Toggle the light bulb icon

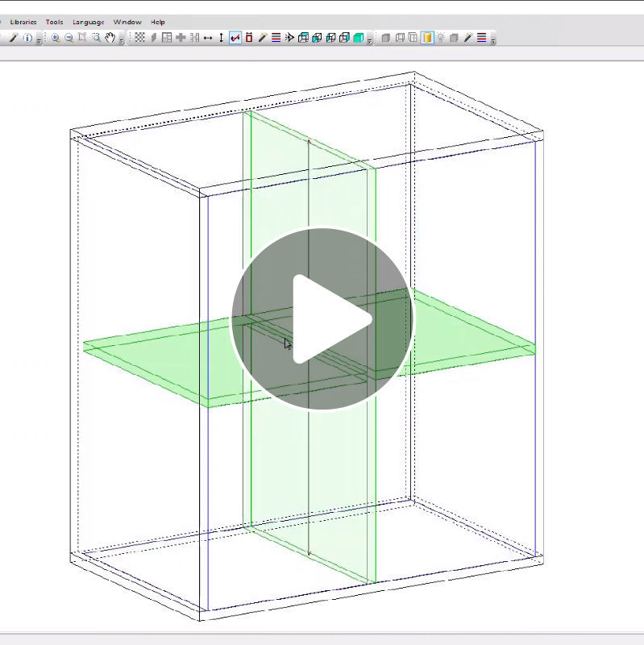[x=441, y=38]
